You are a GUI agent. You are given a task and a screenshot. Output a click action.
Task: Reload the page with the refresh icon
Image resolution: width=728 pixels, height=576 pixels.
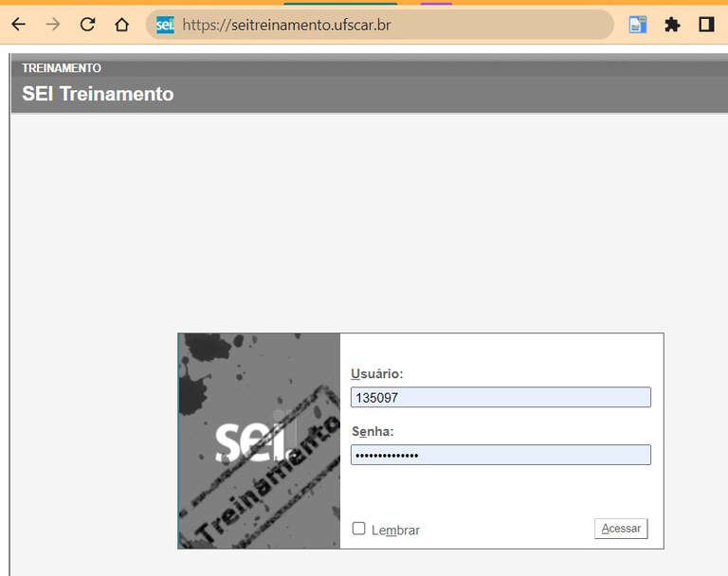tap(87, 24)
